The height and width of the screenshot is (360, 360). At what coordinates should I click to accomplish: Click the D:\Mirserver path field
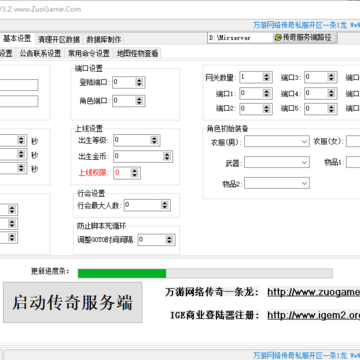click(x=240, y=38)
